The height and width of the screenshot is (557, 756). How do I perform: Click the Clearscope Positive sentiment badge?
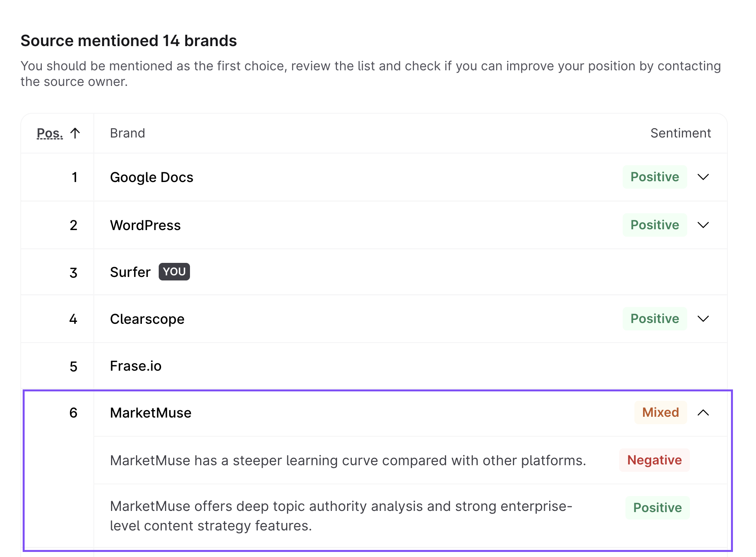(654, 319)
